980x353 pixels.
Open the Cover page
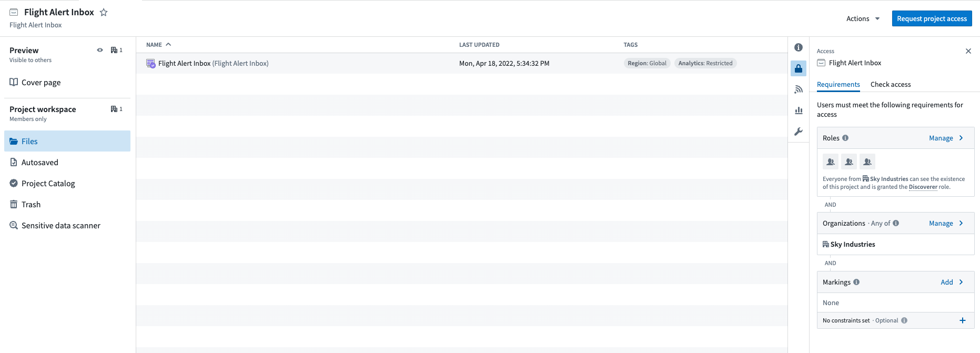point(67,82)
